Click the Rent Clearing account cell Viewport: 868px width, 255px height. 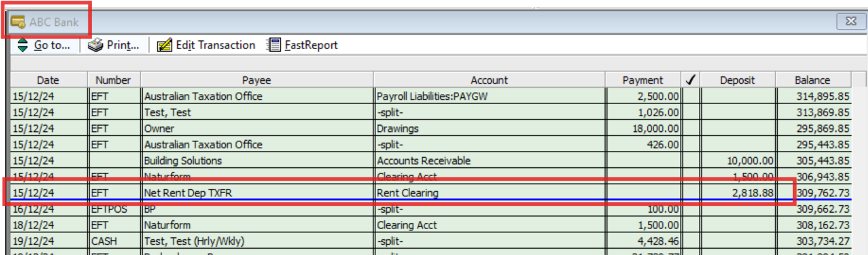click(490, 193)
